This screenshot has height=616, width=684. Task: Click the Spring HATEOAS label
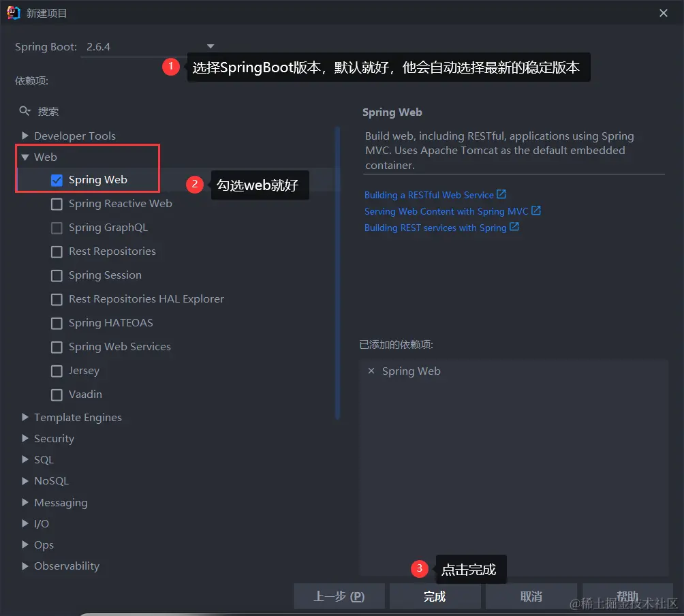coord(111,323)
